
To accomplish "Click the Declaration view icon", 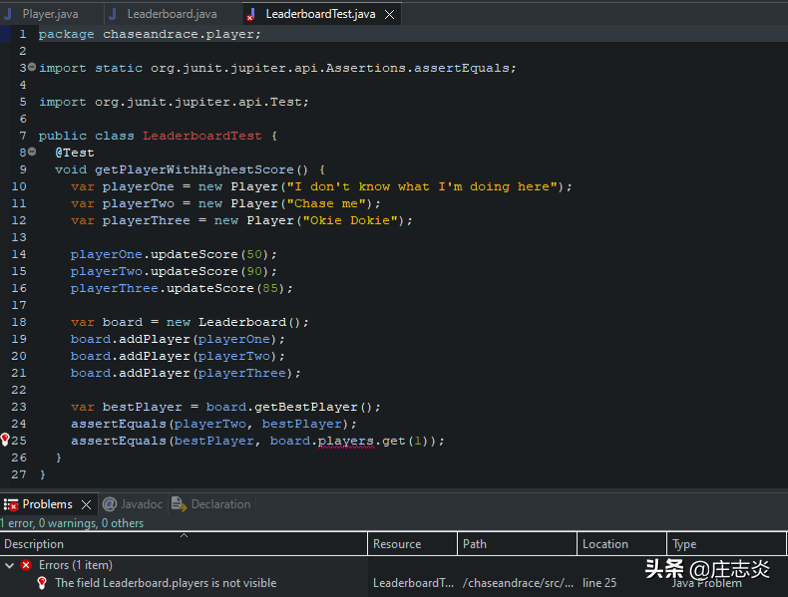I will (x=178, y=504).
